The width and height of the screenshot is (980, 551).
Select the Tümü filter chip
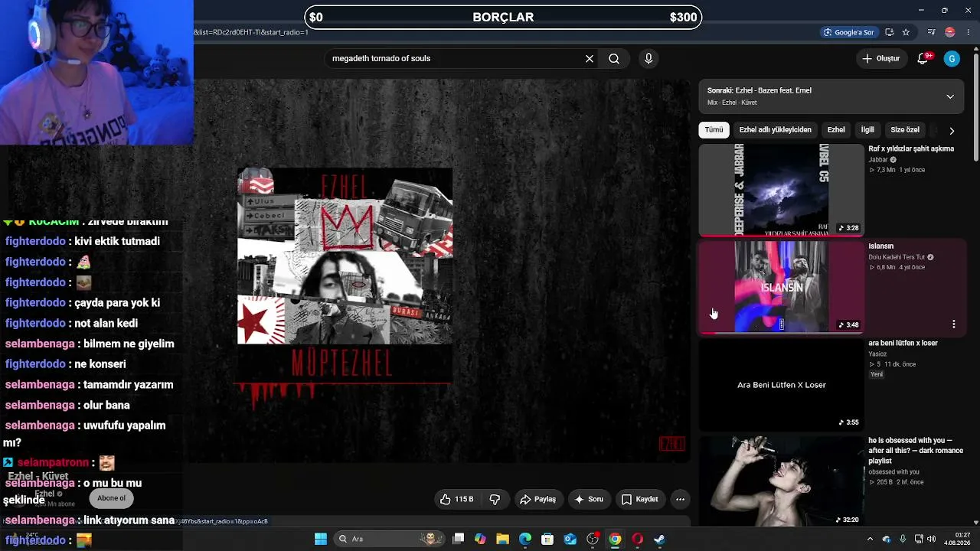click(714, 129)
